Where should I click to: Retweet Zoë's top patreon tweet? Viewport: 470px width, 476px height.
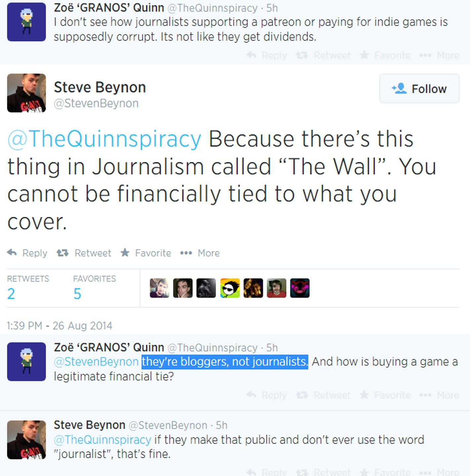[x=323, y=55]
